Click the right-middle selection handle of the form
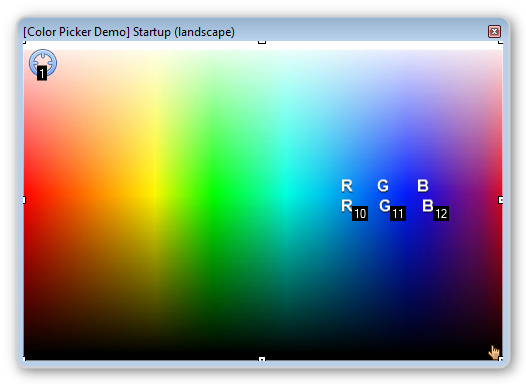526x384 pixels. [x=501, y=200]
